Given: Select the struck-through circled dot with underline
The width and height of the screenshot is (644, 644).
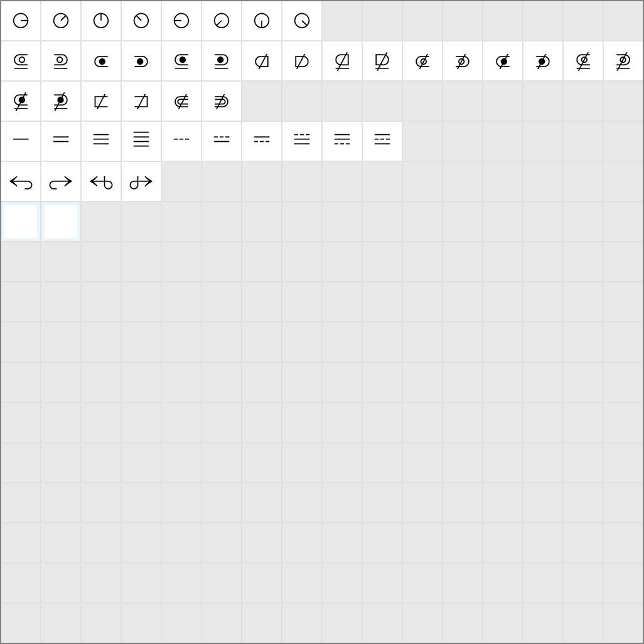Looking at the screenshot, I should tap(21, 101).
